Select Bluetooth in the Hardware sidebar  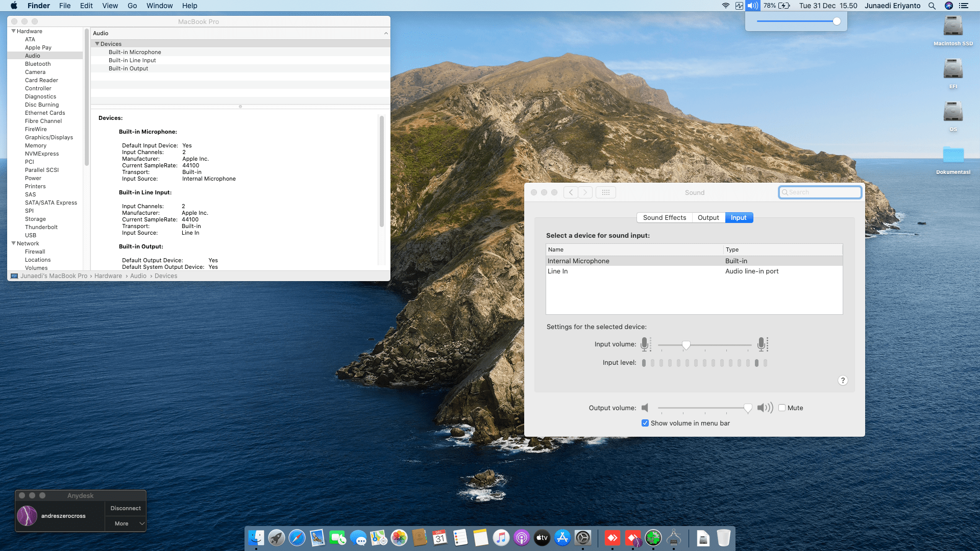38,64
